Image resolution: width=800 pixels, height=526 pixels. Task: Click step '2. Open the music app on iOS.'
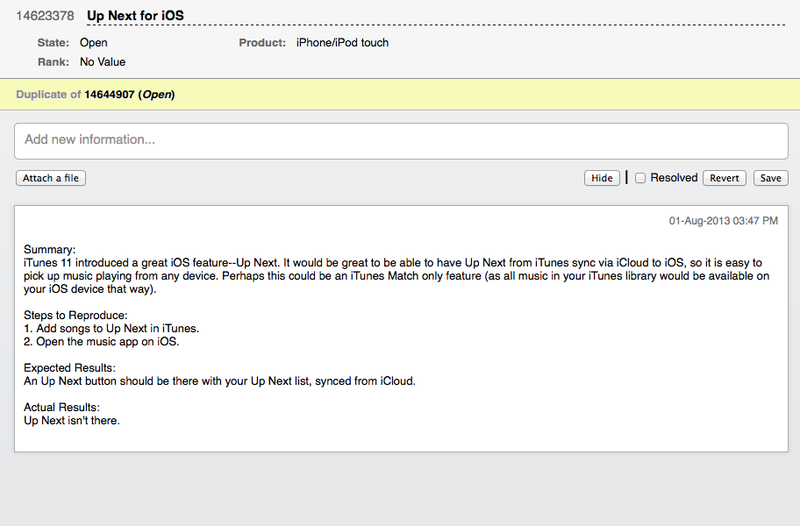pyautogui.click(x=102, y=342)
